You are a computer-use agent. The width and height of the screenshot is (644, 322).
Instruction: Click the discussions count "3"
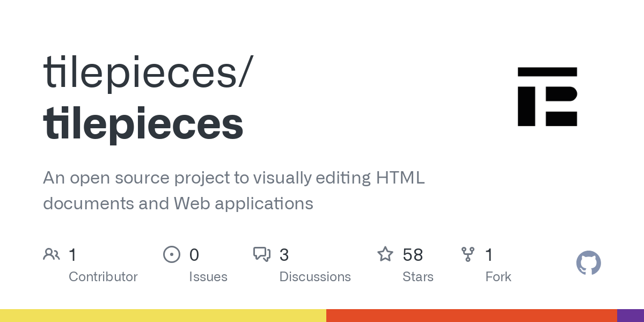pos(284,255)
